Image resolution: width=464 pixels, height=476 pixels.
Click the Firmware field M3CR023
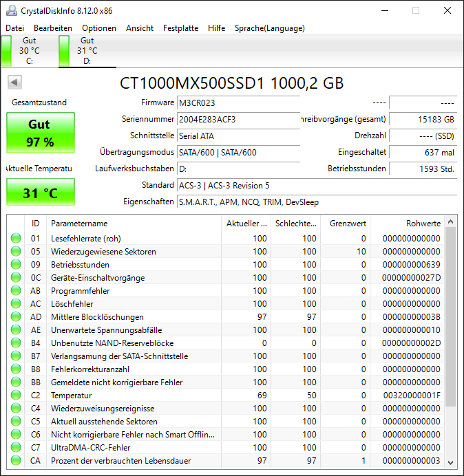[x=238, y=102]
